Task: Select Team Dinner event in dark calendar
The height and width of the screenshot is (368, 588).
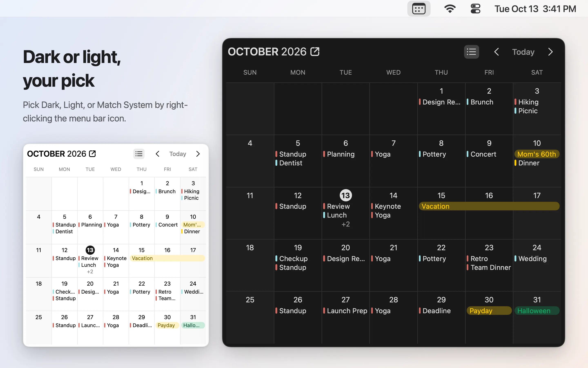Action: (x=489, y=267)
